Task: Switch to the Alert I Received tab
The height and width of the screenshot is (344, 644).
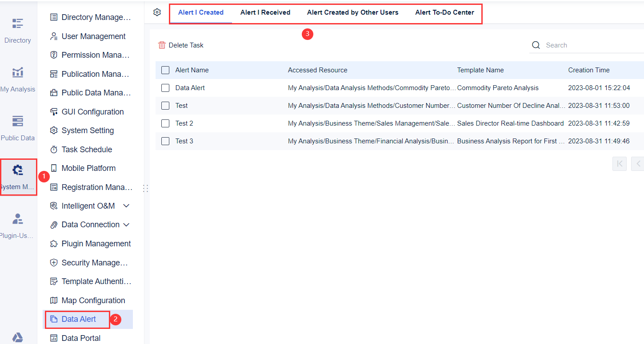Action: pos(265,12)
